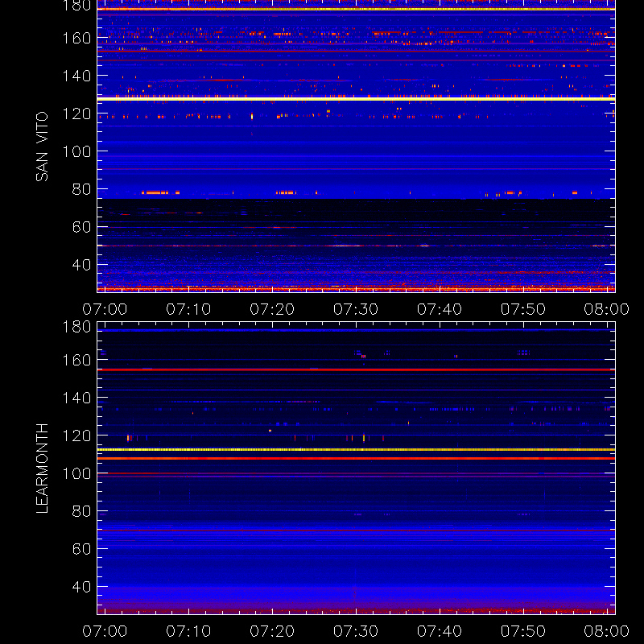Click 08:00 time label under Learmonth plot
644x644 pixels.
click(x=607, y=631)
